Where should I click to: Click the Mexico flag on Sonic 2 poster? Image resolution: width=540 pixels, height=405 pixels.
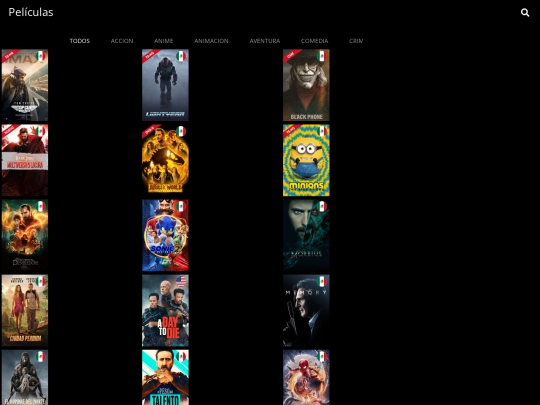click(x=181, y=206)
